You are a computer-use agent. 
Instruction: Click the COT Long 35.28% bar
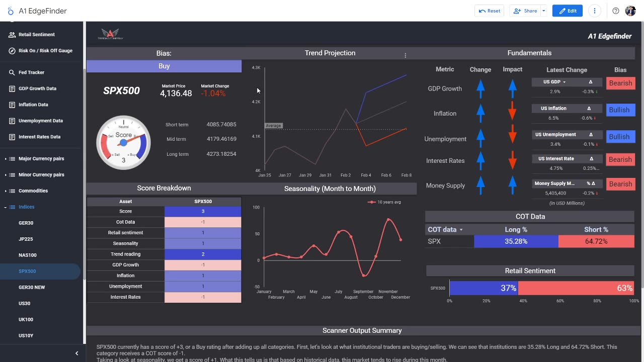pos(516,241)
